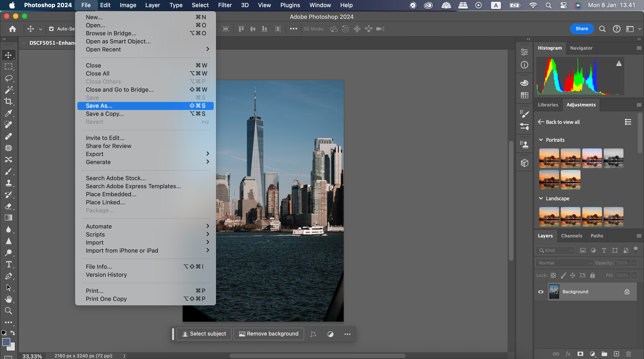Select the Zoom tool

(8, 311)
